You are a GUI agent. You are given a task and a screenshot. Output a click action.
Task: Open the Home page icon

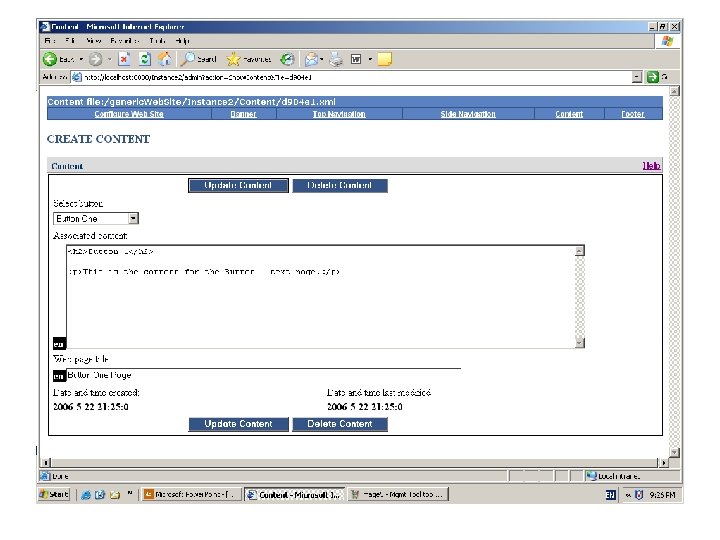(165, 59)
